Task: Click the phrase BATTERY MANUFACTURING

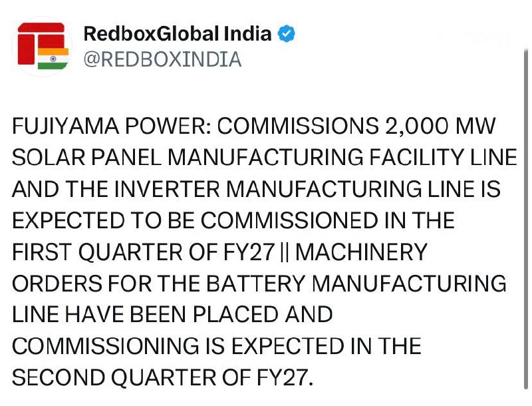Action: tap(356, 284)
